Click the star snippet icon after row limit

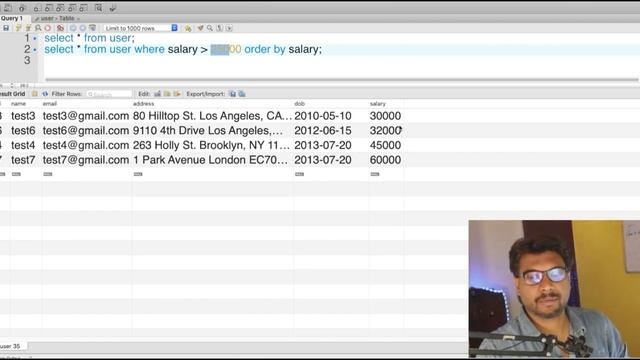point(188,28)
